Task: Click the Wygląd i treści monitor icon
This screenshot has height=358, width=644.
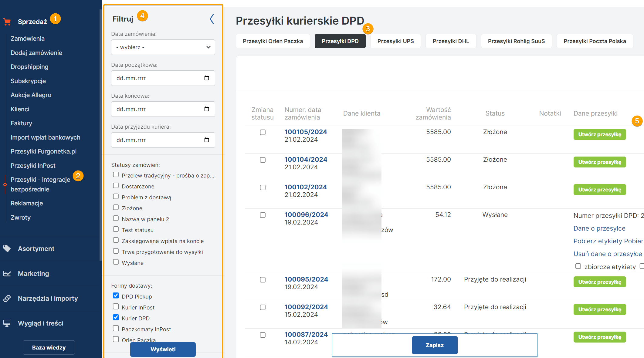Action: tap(7, 323)
